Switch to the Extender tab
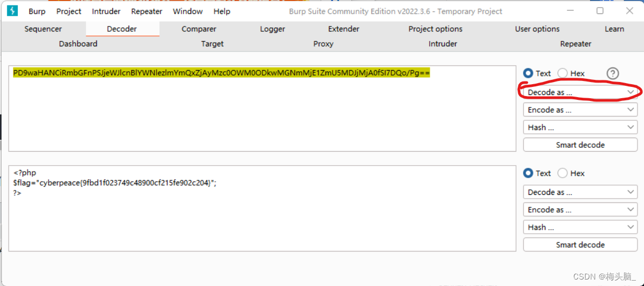 click(344, 29)
